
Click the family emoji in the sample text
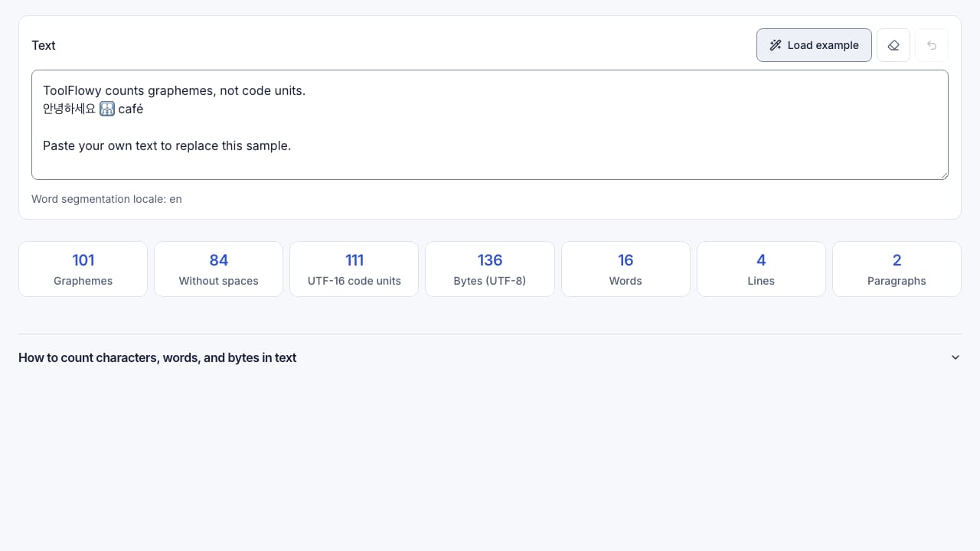tap(107, 109)
